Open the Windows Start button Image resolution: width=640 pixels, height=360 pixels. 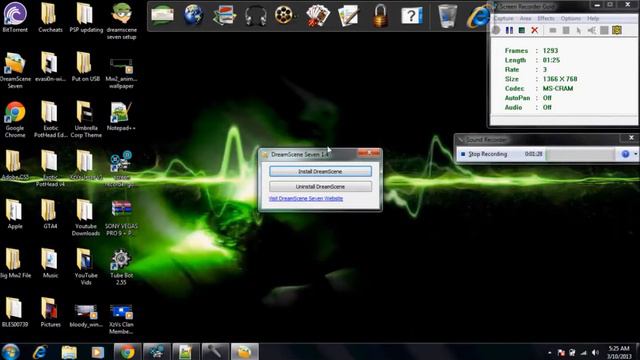tap(11, 352)
